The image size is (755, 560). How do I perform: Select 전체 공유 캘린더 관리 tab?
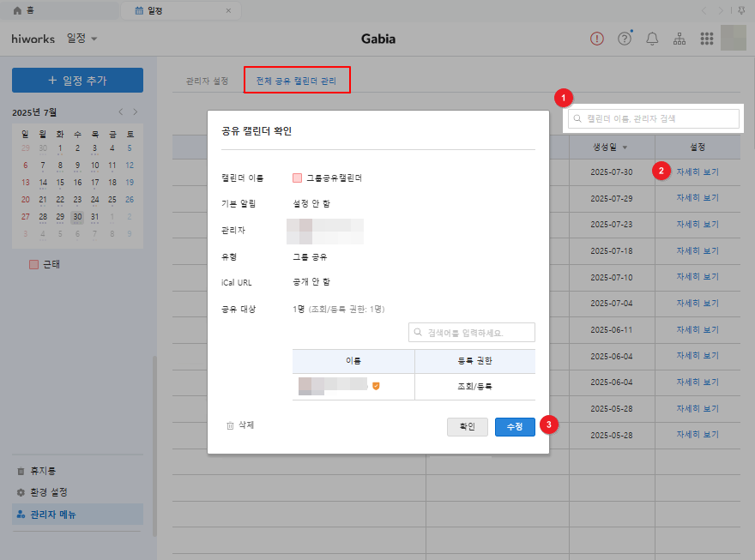pyautogui.click(x=296, y=81)
